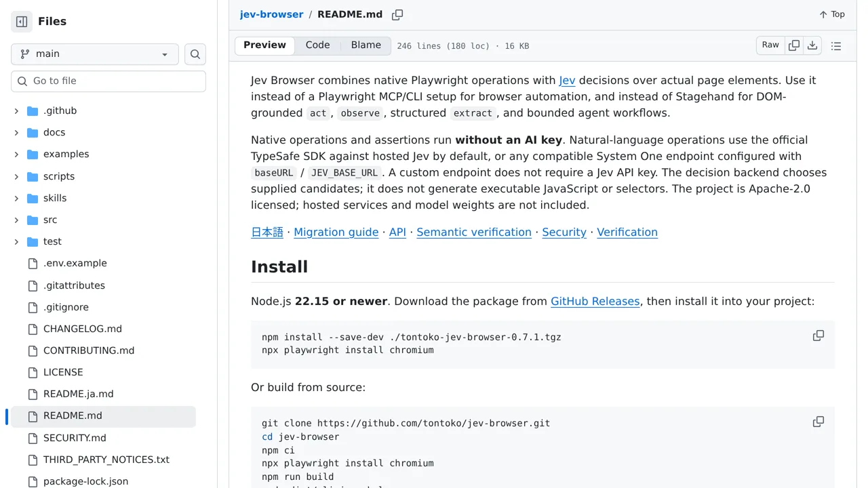Image resolution: width=868 pixels, height=488 pixels.
Task: Focus the Go to file search field
Action: pyautogui.click(x=108, y=81)
